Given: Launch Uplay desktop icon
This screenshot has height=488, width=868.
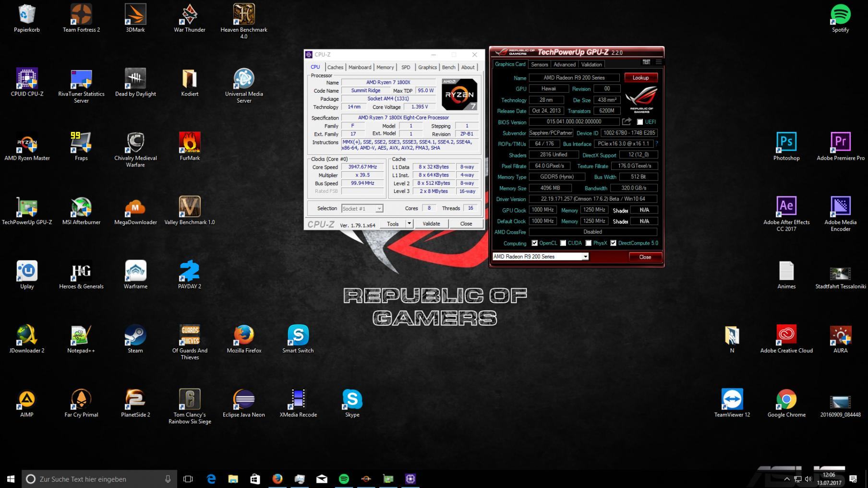Looking at the screenshot, I should pos(27,275).
